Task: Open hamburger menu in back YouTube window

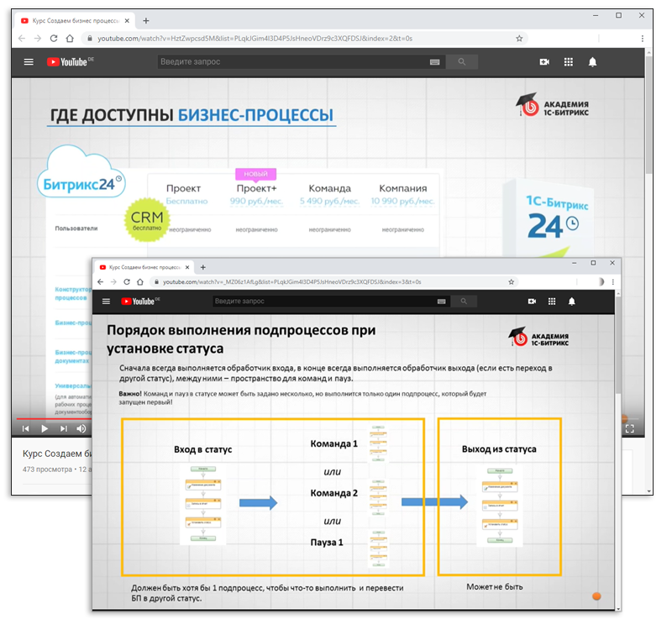Action: [x=29, y=62]
